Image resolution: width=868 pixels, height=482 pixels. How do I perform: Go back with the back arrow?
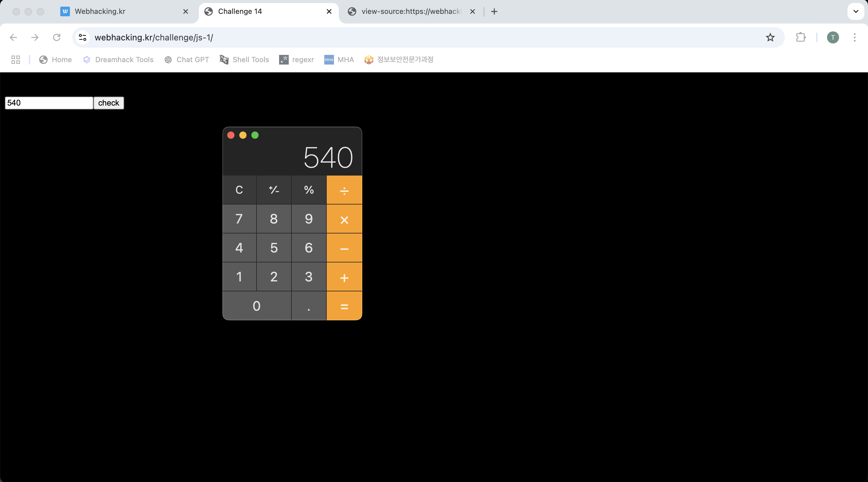coord(14,37)
